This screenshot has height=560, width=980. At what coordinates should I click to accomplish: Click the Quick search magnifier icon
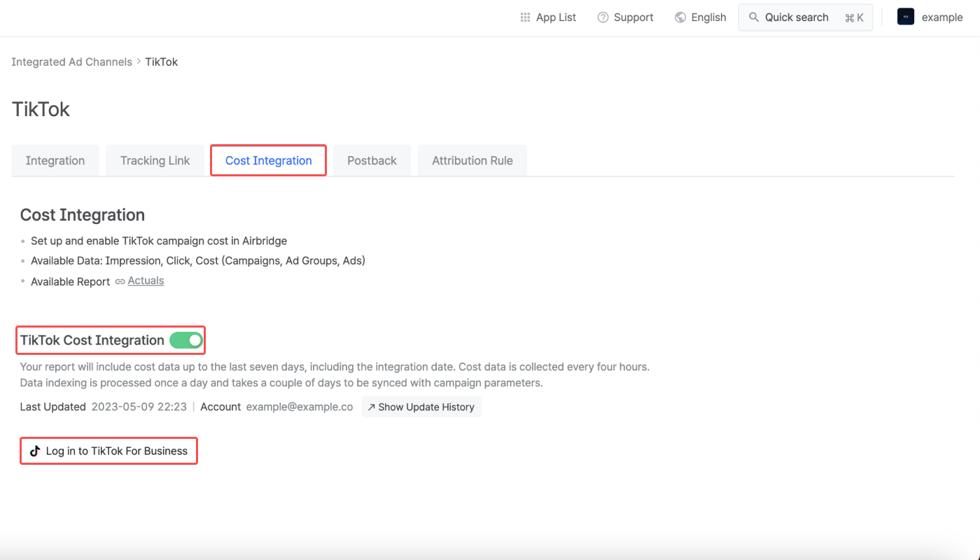point(754,17)
